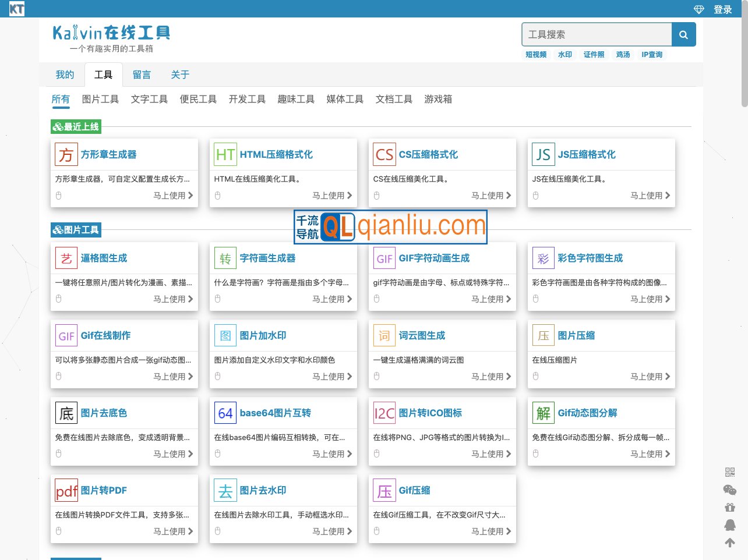Screen dimensions: 748x560
Task: Open the 开发工具 category tab
Action: (247, 99)
